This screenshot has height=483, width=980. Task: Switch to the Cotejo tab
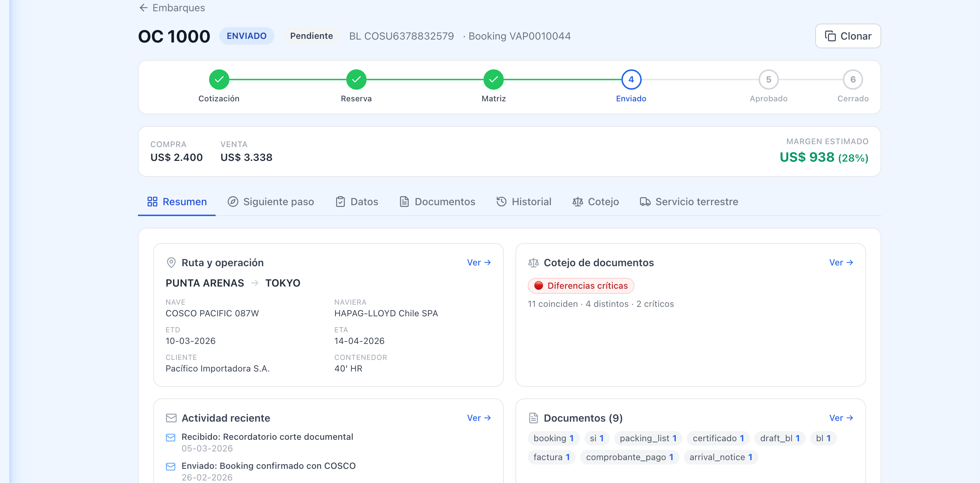tap(596, 202)
